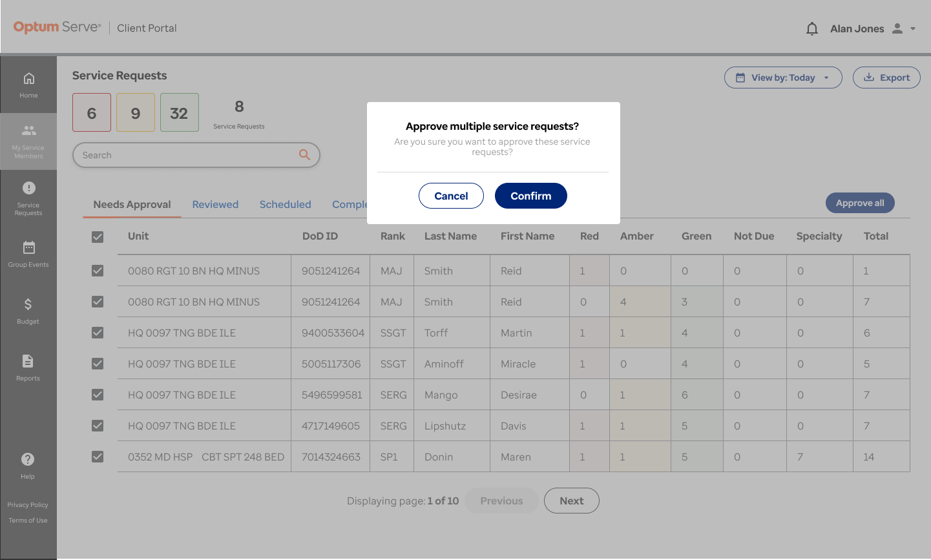931x560 pixels.
Task: Open the Home sidebar icon
Action: click(x=28, y=79)
